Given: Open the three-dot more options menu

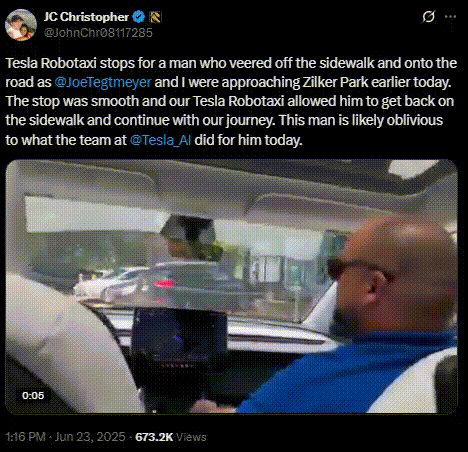Looking at the screenshot, I should pos(450,17).
